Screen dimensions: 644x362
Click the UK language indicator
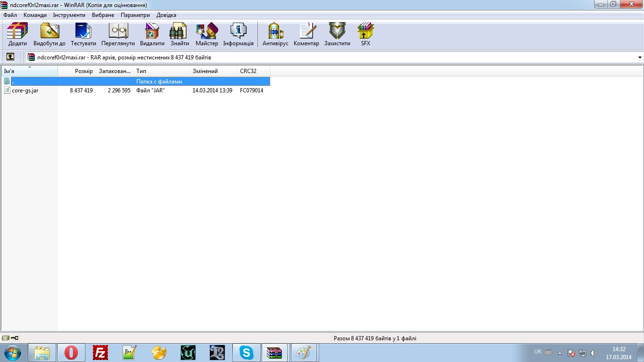(538, 352)
